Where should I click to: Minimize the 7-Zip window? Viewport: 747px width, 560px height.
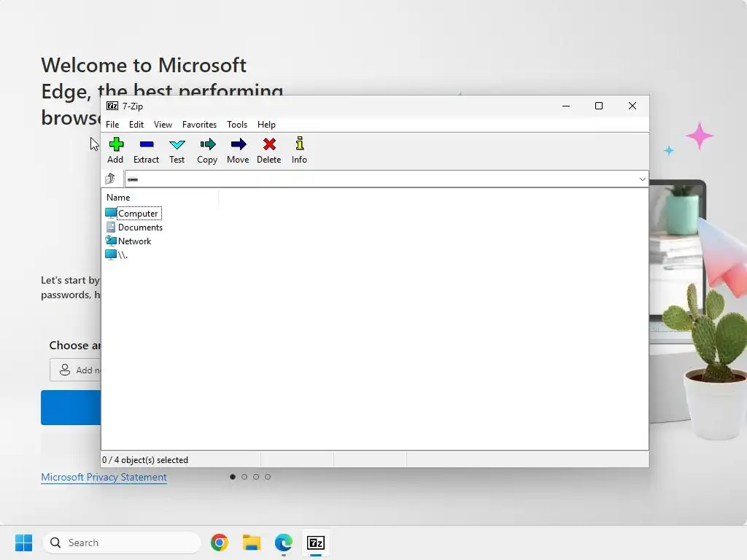[x=566, y=106]
